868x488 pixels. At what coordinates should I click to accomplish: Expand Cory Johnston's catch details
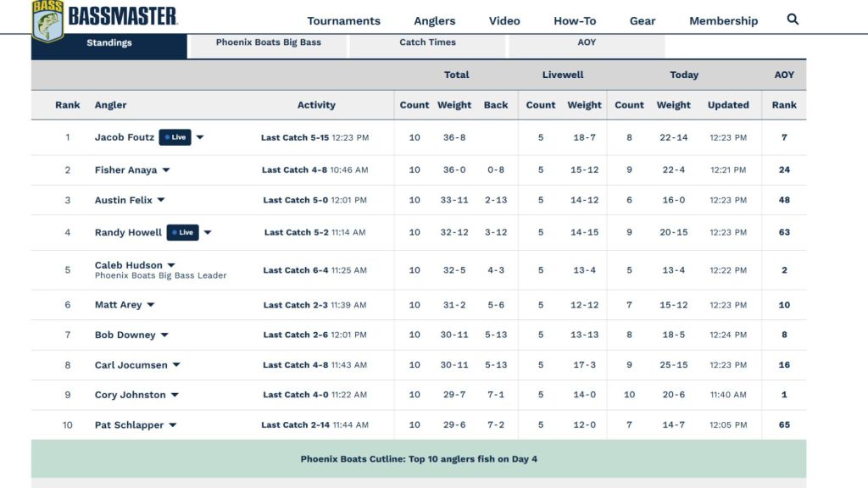pyautogui.click(x=175, y=395)
